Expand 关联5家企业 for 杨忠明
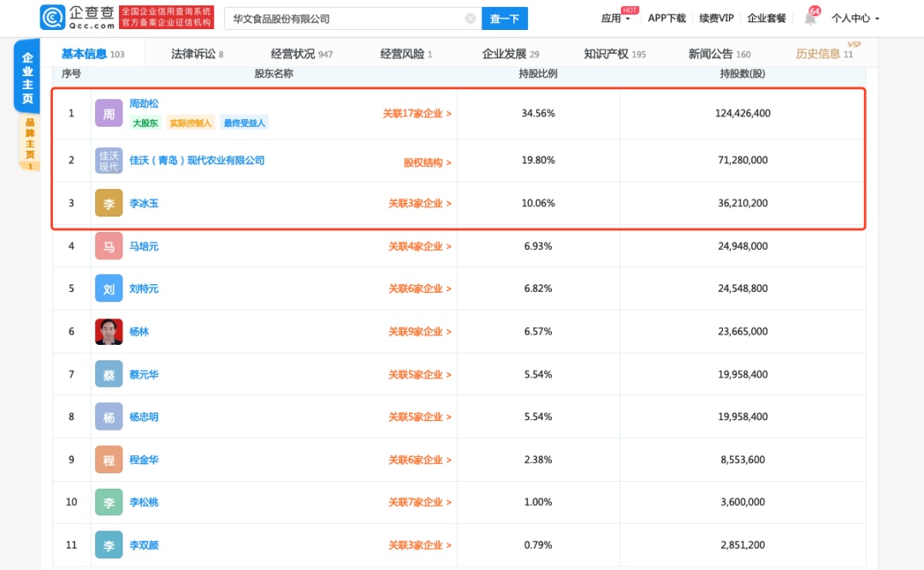This screenshot has width=924, height=570. point(419,417)
